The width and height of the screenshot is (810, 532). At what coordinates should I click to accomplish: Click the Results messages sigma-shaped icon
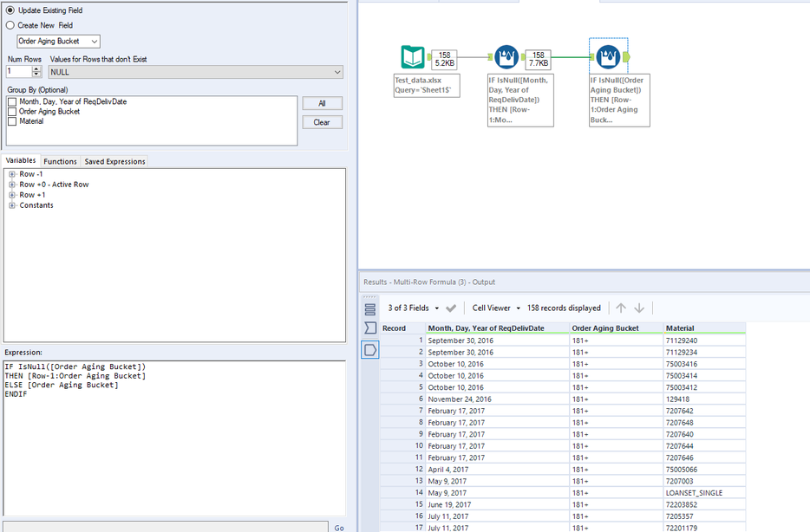point(369,328)
